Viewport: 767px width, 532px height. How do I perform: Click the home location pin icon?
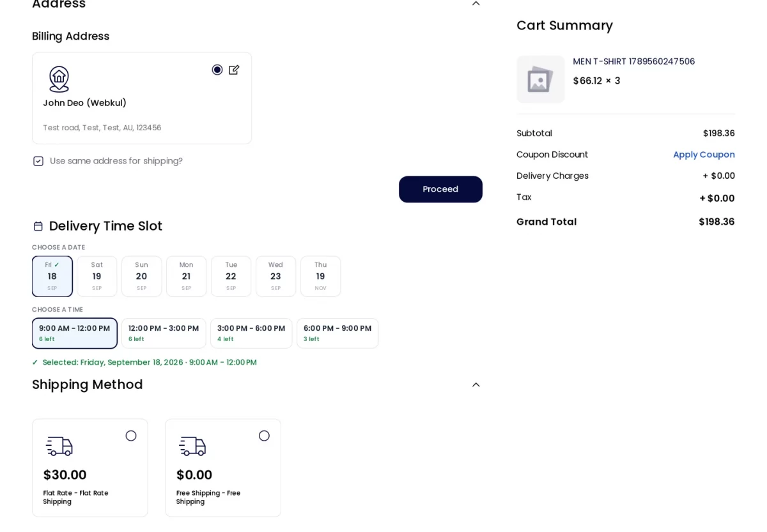[x=59, y=79]
